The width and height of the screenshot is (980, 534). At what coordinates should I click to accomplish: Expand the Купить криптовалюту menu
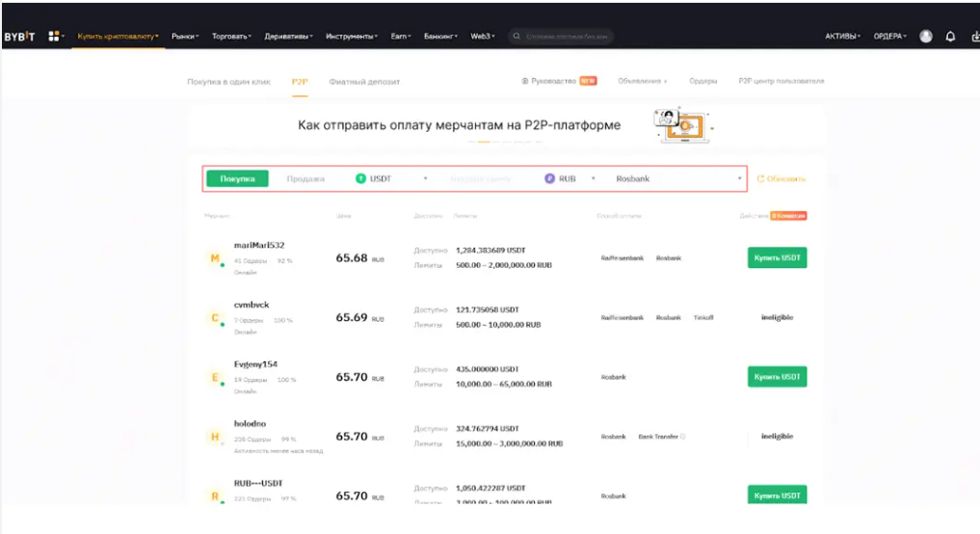coord(119,37)
